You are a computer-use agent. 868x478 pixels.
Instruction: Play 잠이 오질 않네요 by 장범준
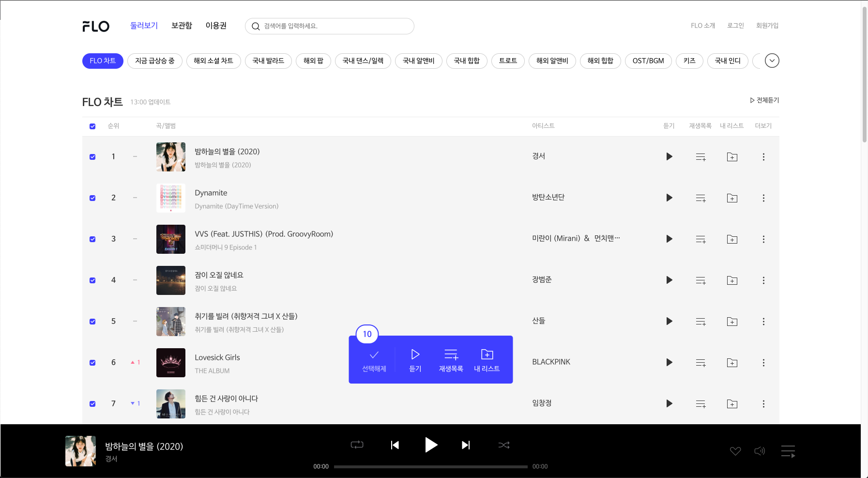click(669, 280)
